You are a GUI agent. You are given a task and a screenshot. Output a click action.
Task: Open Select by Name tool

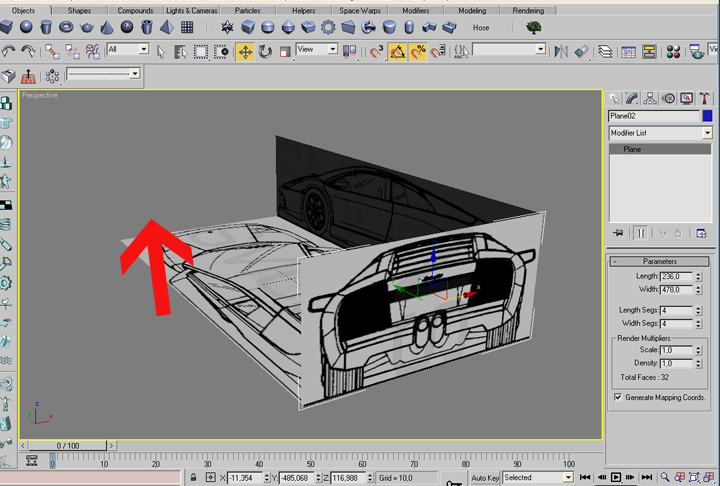pos(180,51)
